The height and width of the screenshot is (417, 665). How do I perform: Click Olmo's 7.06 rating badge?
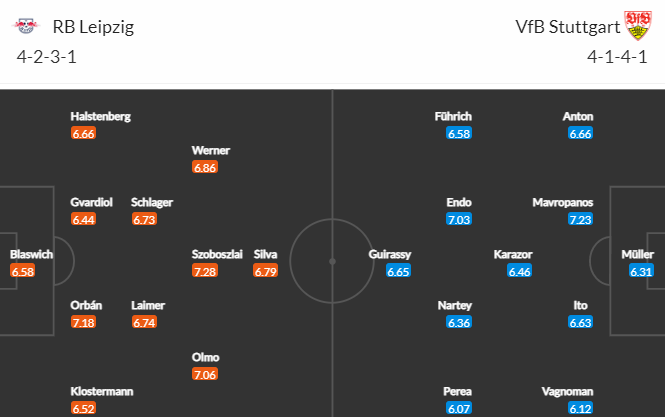[205, 374]
